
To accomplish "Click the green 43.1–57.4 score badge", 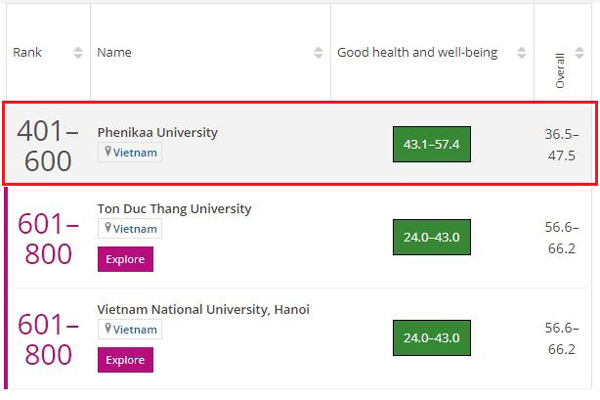I will point(431,145).
